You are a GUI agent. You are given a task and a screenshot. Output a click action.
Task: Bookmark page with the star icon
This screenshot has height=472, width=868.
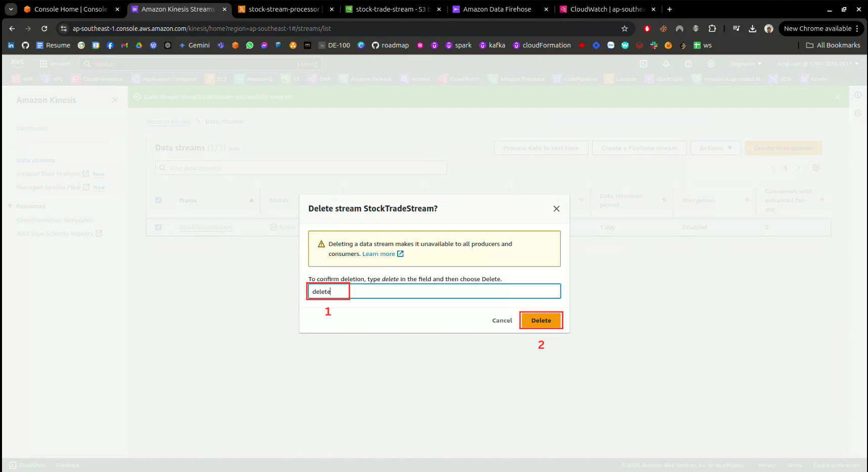pos(624,29)
